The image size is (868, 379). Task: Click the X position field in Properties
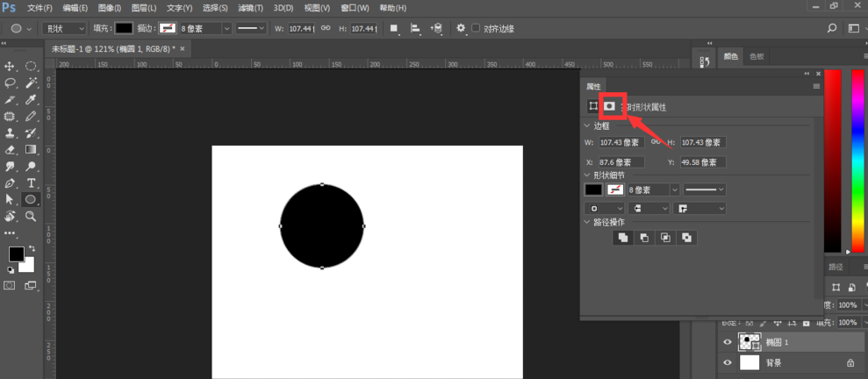point(621,162)
